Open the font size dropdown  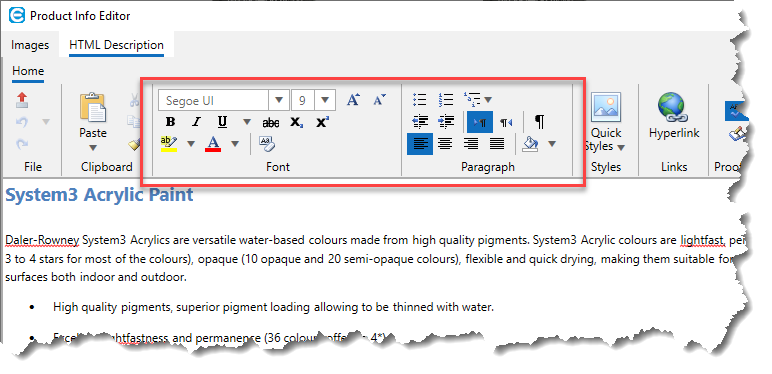325,100
